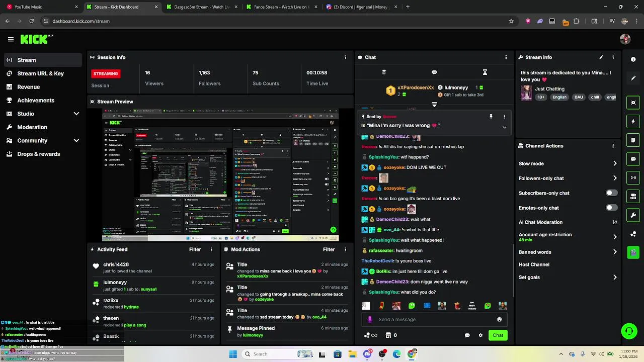The image size is (644, 362).
Task: Open Session Info three-dot menu
Action: [x=345, y=57]
